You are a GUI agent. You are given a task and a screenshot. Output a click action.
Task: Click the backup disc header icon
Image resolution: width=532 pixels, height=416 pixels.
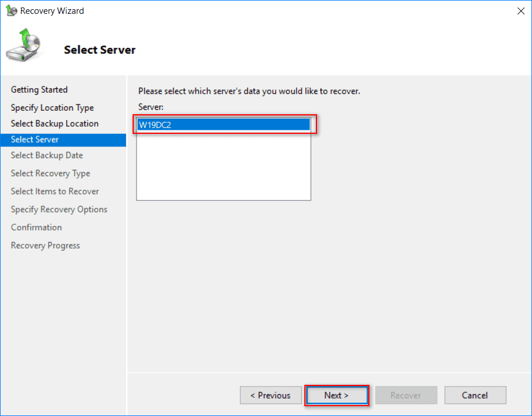24,48
